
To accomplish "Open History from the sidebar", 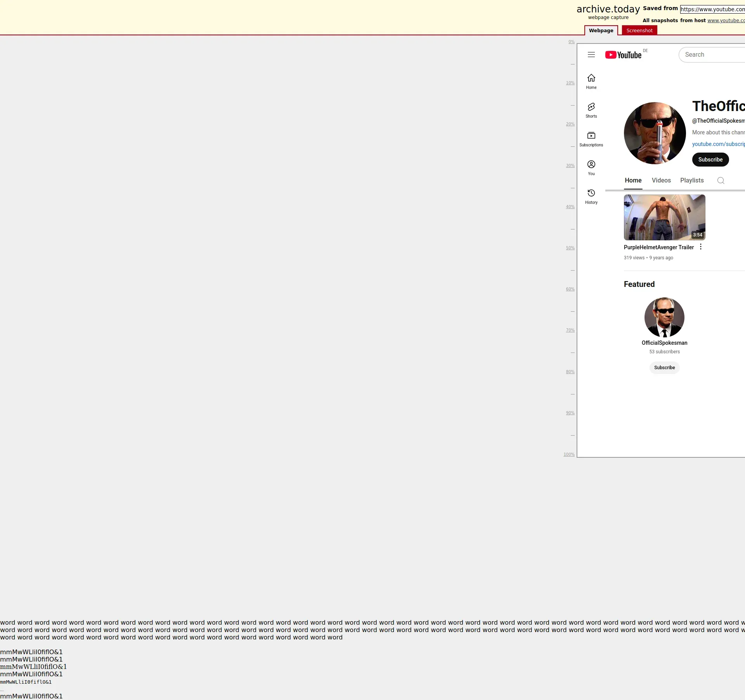I will tap(591, 196).
